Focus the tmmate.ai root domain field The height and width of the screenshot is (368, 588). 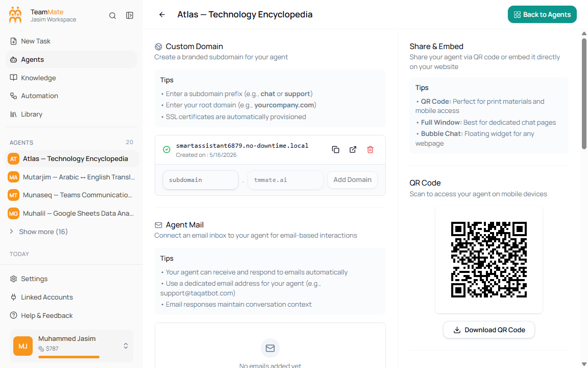click(285, 180)
